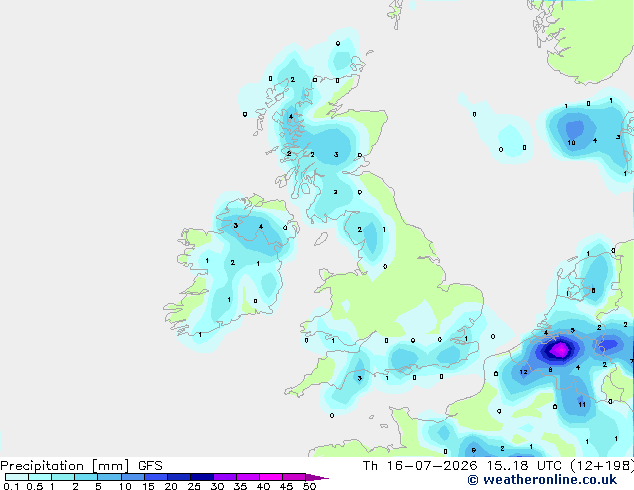Pick the 40–45 mm magenta legend swatch
The height and width of the screenshot is (490, 634).
coord(271,477)
